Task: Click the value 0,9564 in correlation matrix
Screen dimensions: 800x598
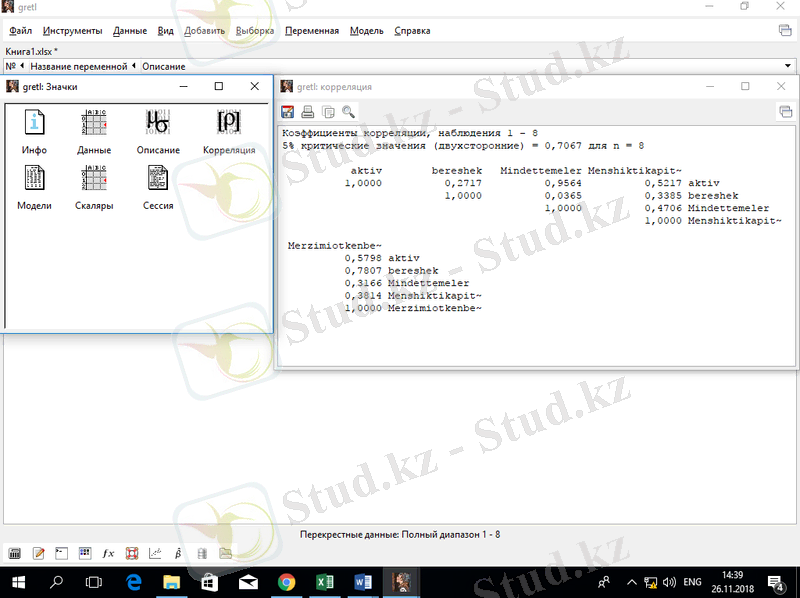Action: [563, 183]
